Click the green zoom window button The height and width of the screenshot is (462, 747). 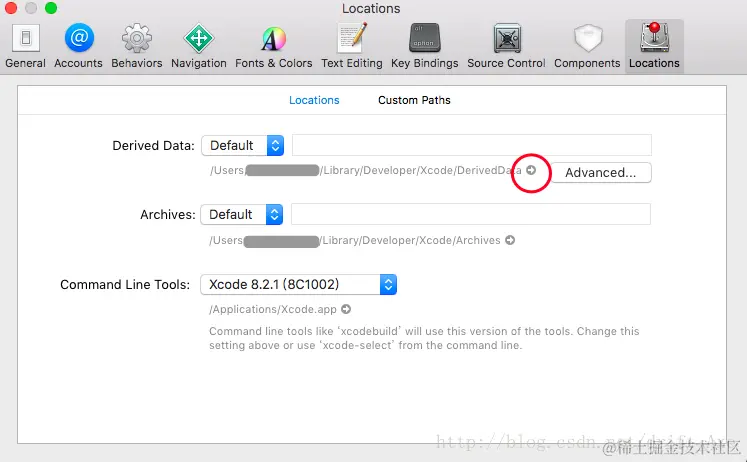(x=51, y=8)
